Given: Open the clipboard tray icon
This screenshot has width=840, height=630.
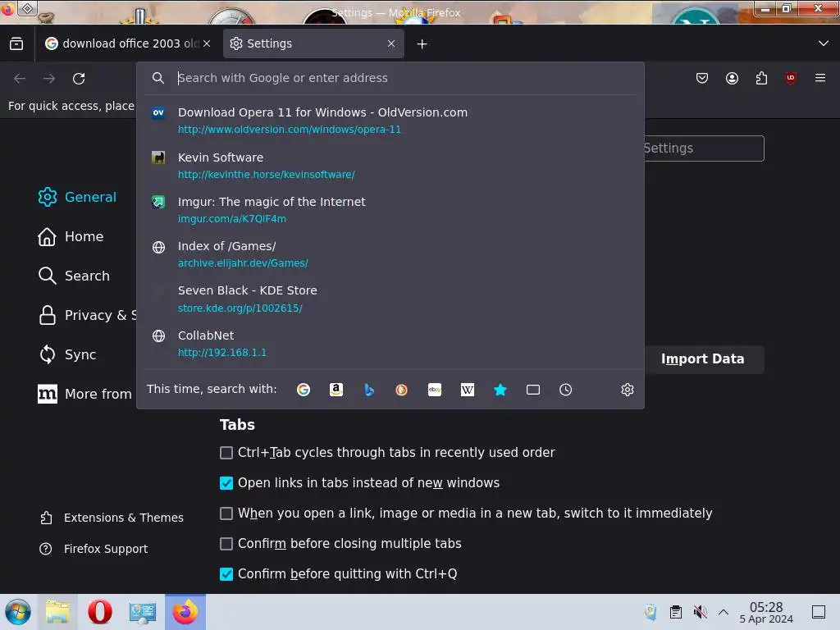Looking at the screenshot, I should [676, 612].
